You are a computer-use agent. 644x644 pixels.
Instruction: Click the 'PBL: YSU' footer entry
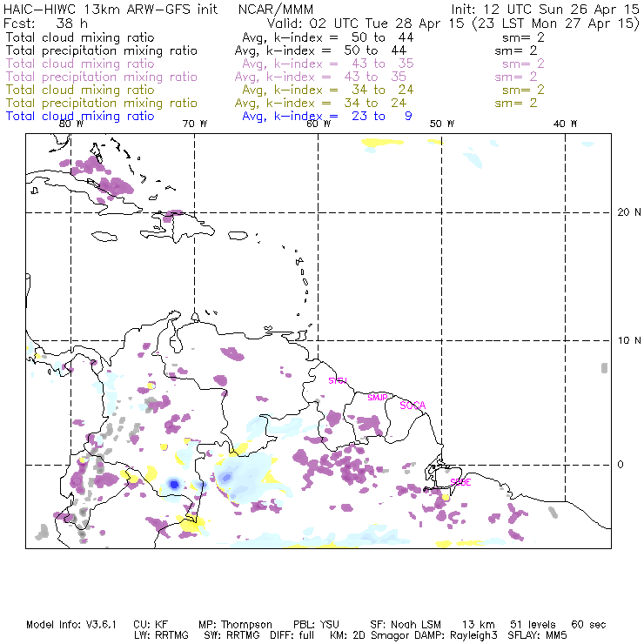click(316, 625)
